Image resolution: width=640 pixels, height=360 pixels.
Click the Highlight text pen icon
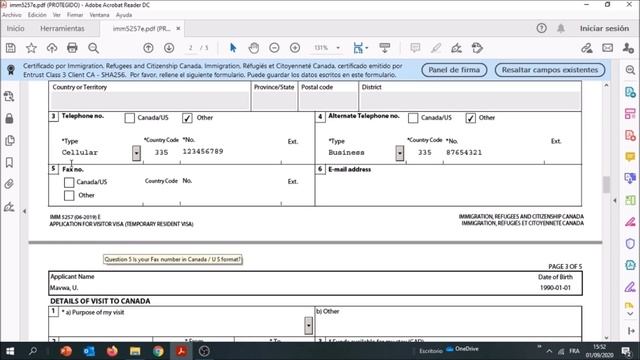[x=436, y=48]
